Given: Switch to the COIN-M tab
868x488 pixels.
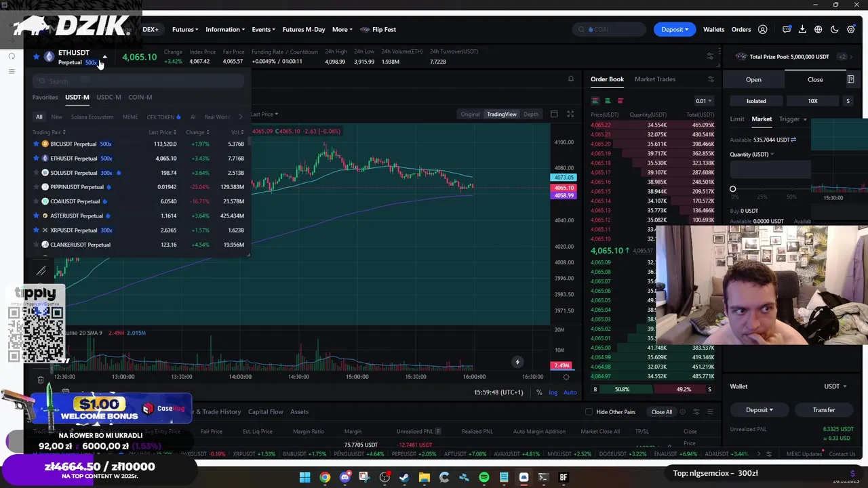Looking at the screenshot, I should [140, 97].
